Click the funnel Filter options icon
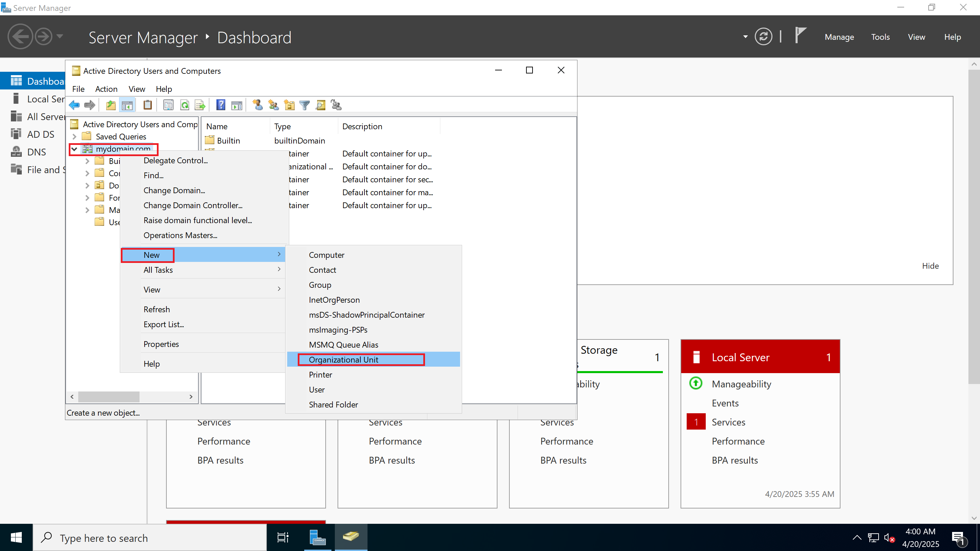 pyautogui.click(x=305, y=105)
